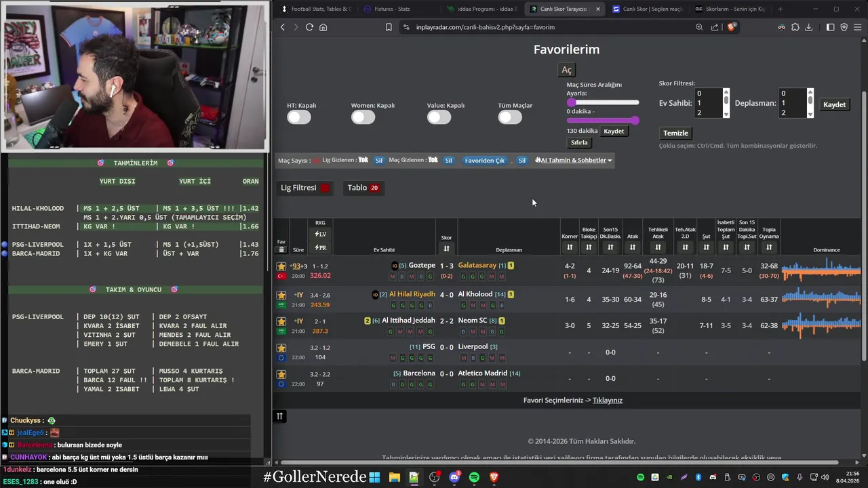Click the trash icon under Fav header
This screenshot has height=488, width=868.
281,250
